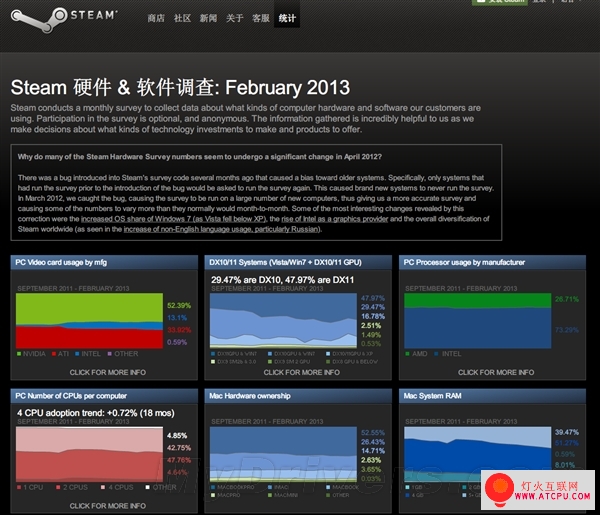Click for more info under Number of CPUs
Screen dimensions: 600x515
click(x=108, y=506)
